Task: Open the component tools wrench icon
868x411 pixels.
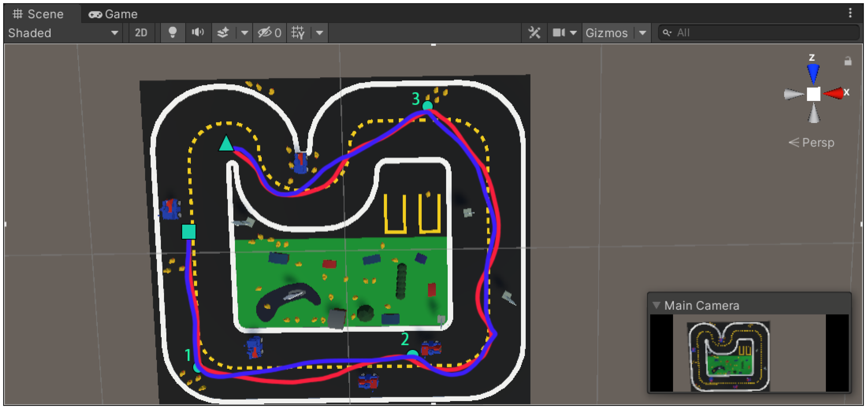Action: coord(534,33)
